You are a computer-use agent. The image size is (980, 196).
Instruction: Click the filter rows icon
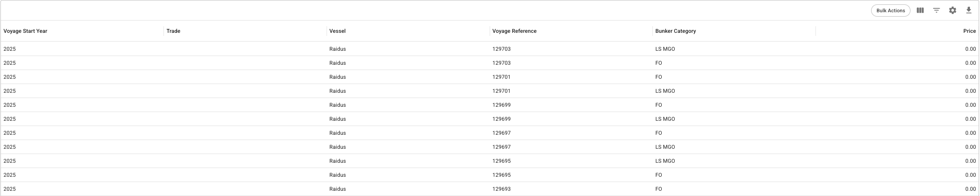click(936, 10)
